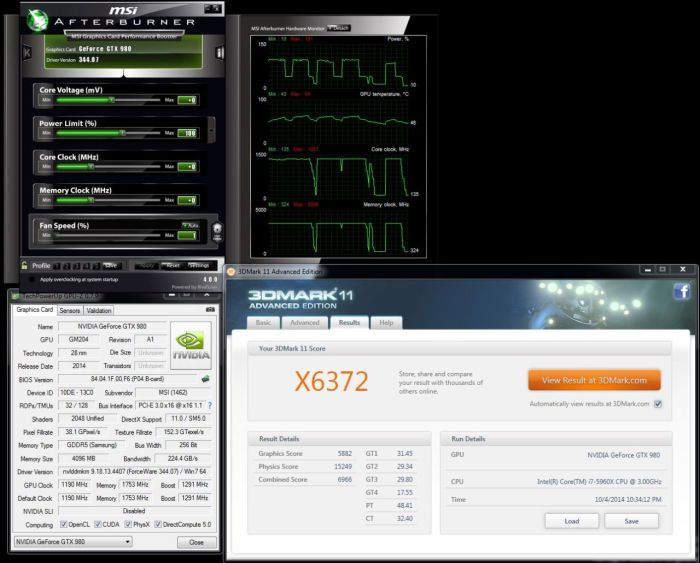Screen dimensions: 700x563
Task: Click the Fan Speed value field
Action: (187, 235)
